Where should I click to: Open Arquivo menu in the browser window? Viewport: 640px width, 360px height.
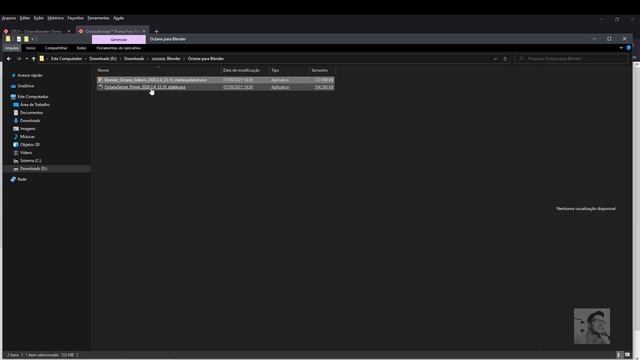pyautogui.click(x=9, y=18)
